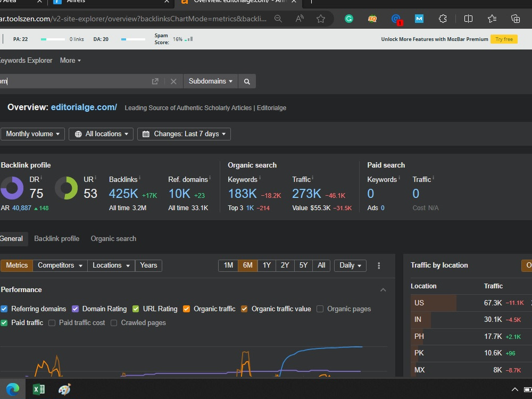Enable Crawled pages checkbox
The image size is (532, 399).
pyautogui.click(x=114, y=323)
